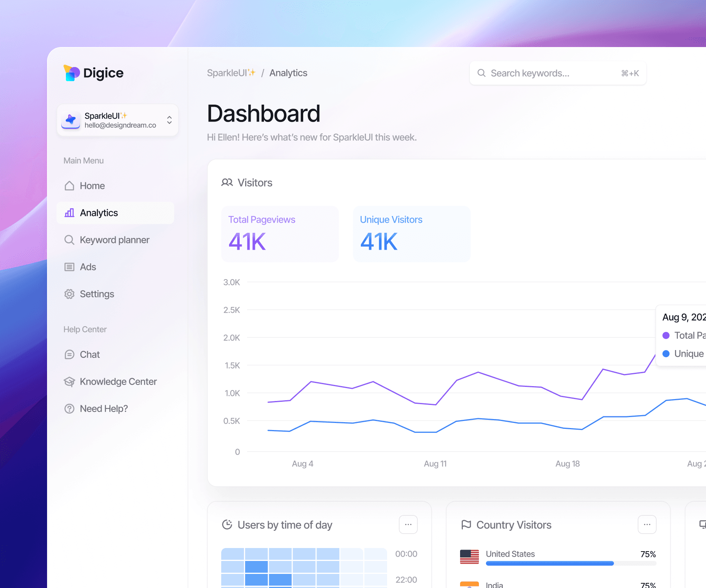Click the United States country label
The width and height of the screenshot is (706, 588).
coord(510,554)
